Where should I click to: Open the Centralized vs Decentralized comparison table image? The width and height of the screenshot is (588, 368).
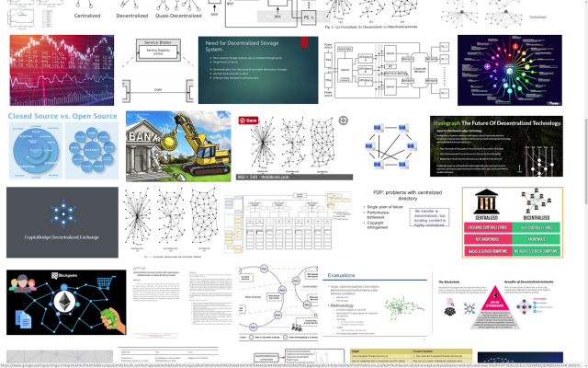(x=513, y=223)
